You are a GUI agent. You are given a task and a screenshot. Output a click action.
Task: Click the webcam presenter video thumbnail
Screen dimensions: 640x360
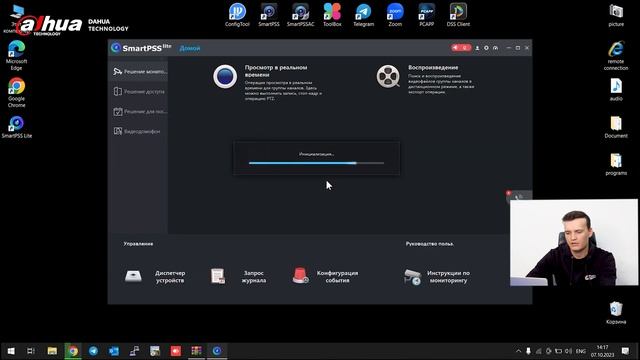(573, 242)
